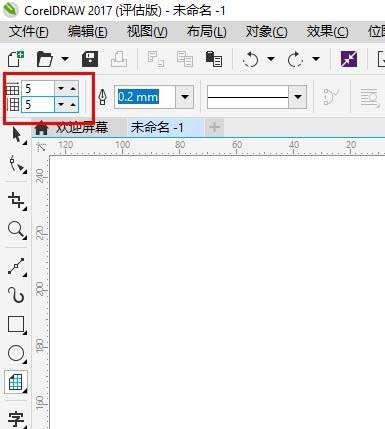Select the Artistic Media tool
Screen dimensions: 385x429
(x=16, y=295)
